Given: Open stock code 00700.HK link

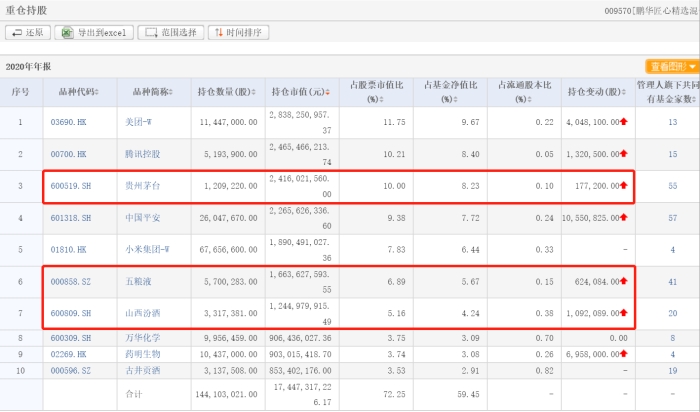Looking at the screenshot, I should [x=68, y=154].
